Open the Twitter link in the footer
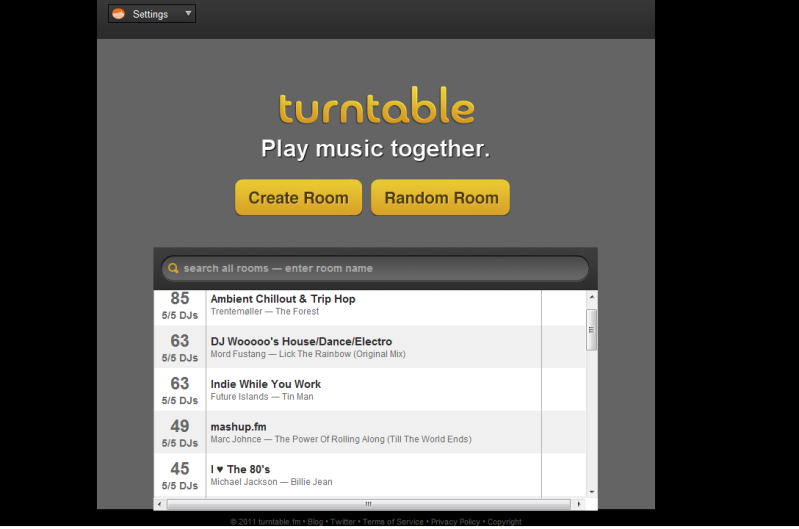 click(343, 522)
